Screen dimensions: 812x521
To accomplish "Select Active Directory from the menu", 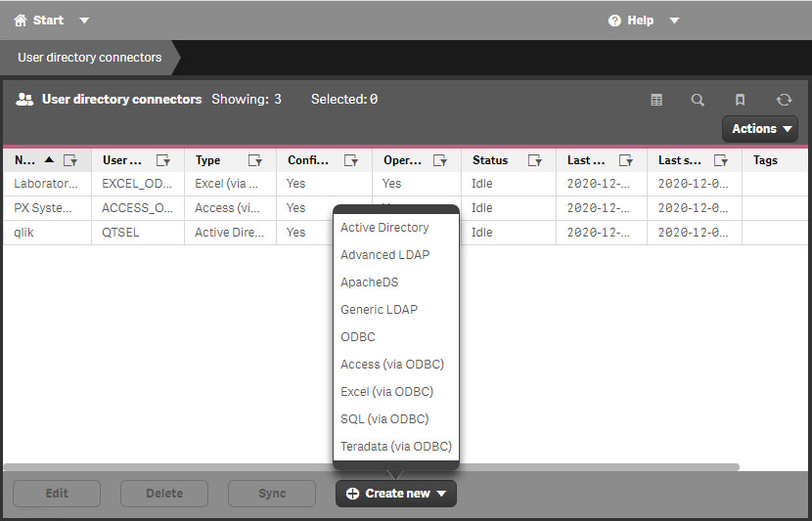I will click(384, 227).
